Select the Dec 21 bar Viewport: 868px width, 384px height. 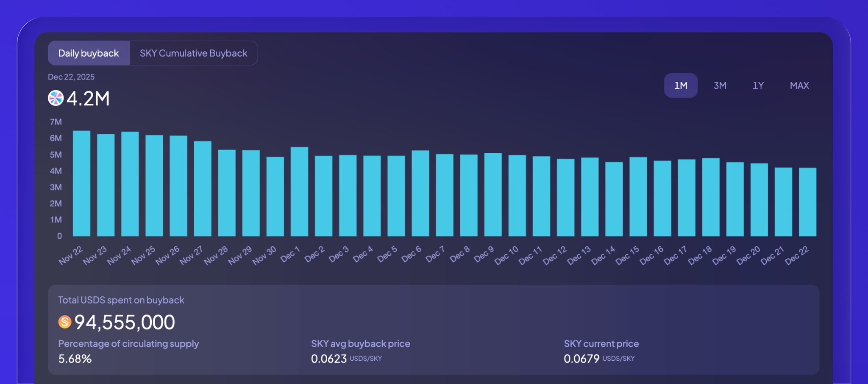click(783, 202)
